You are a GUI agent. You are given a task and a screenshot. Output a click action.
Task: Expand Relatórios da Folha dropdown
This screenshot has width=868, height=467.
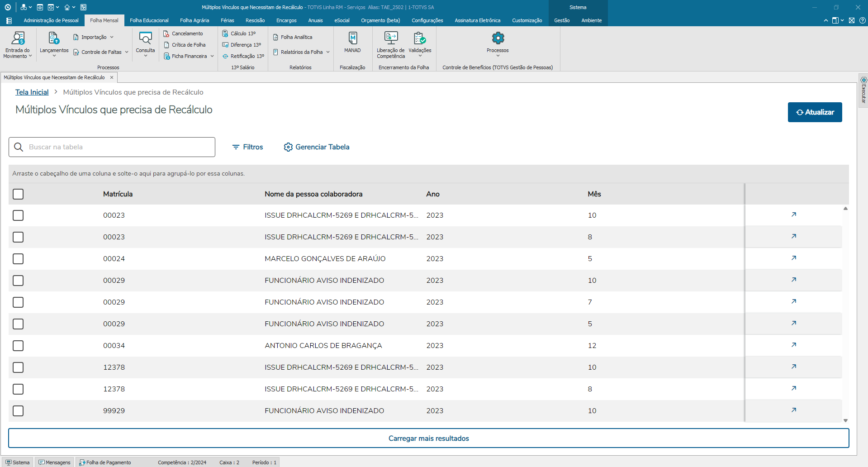(x=328, y=52)
